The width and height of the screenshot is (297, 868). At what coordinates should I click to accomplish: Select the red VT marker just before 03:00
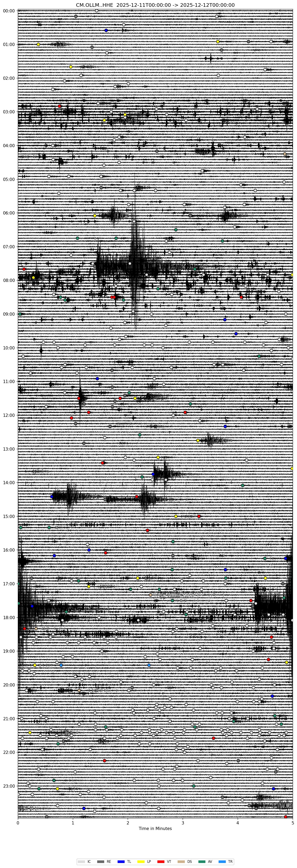[x=60, y=106]
